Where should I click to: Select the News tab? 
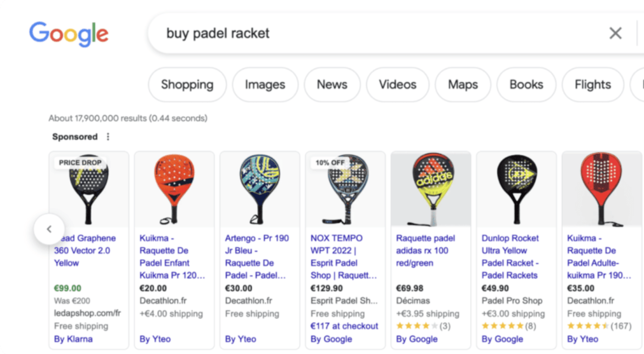coord(332,85)
